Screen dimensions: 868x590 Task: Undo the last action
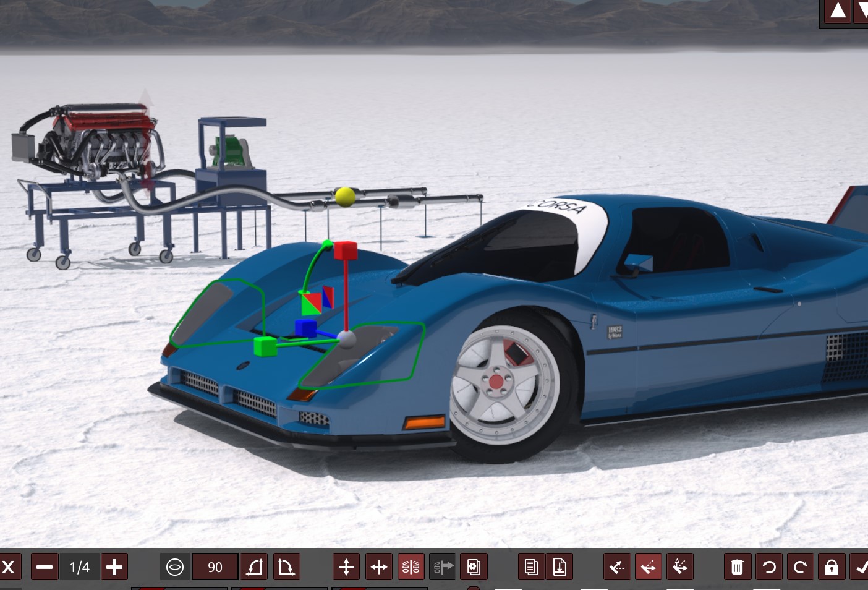(769, 567)
